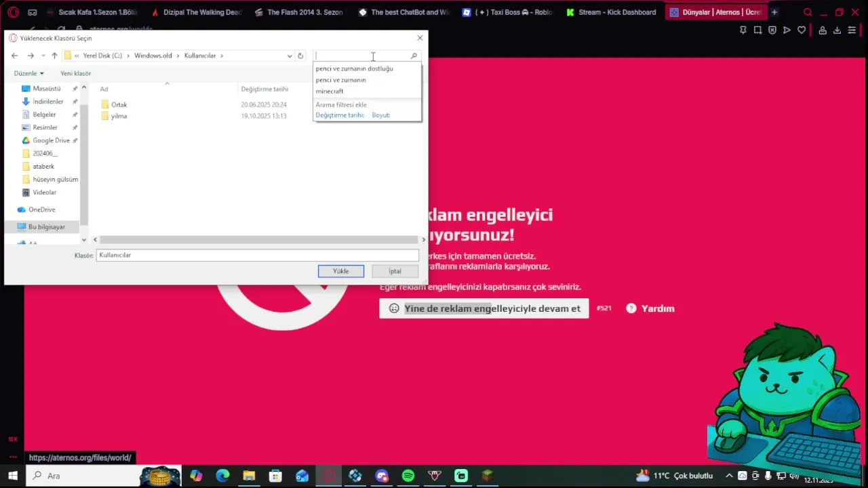Open the 202406__ folder shortcut

tap(45, 153)
